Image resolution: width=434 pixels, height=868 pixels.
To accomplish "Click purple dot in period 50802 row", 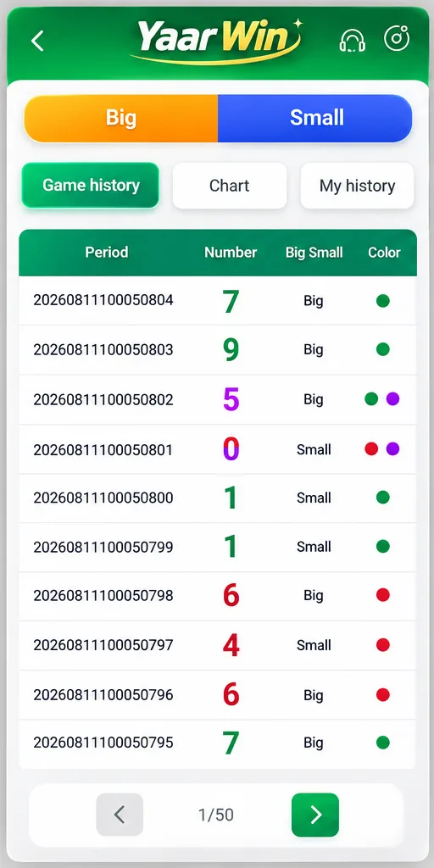I will pos(393,399).
